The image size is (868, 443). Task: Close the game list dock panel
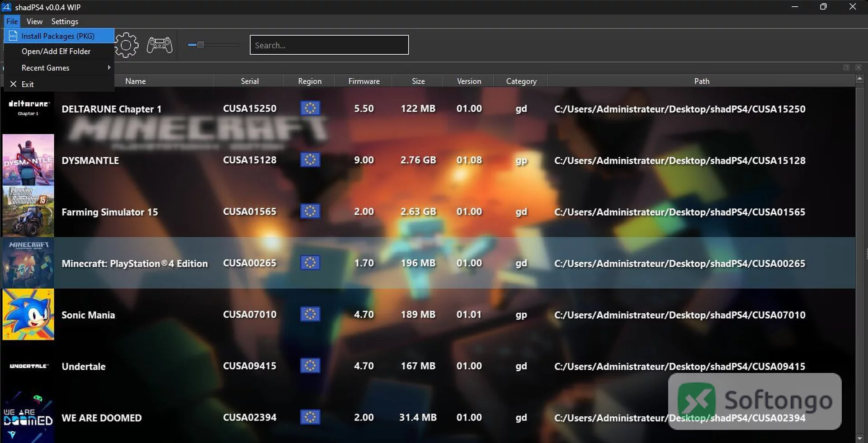858,67
